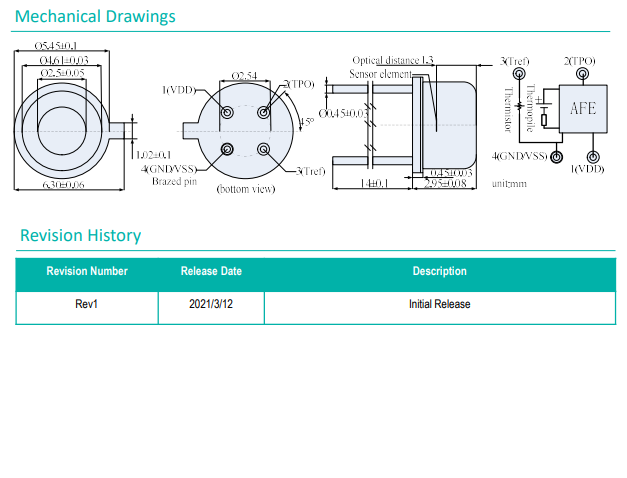Click the Revision History heading

tap(81, 236)
